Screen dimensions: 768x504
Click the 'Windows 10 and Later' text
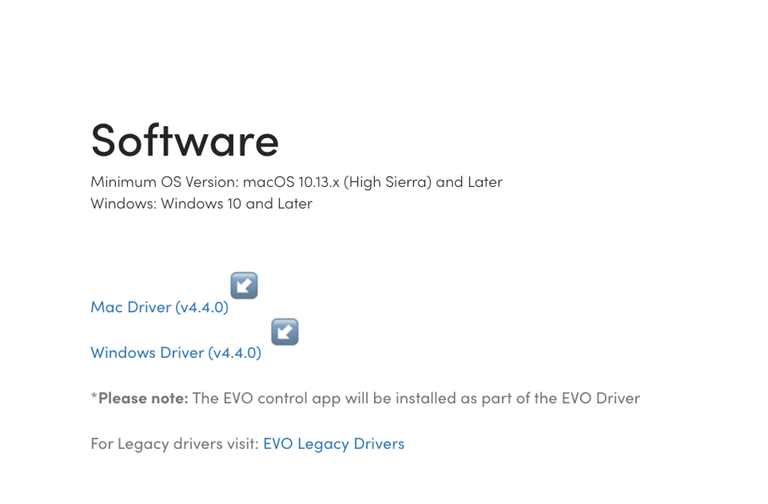(x=236, y=203)
